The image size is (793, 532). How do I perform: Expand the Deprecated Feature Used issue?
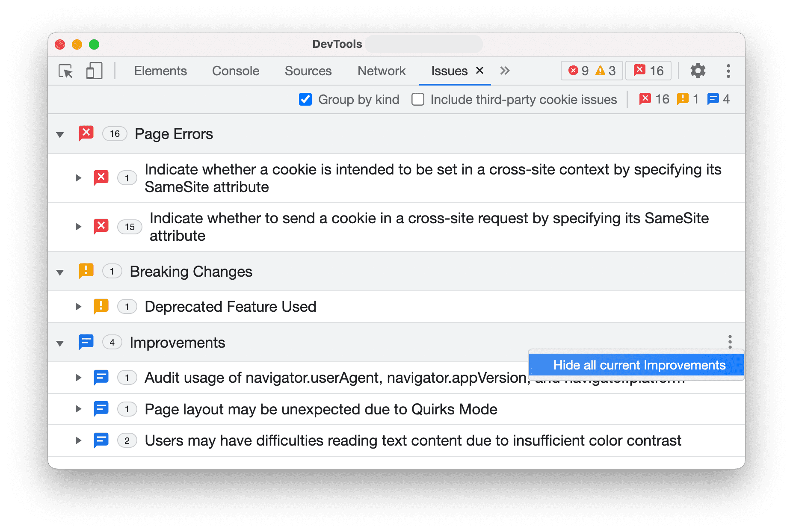78,306
